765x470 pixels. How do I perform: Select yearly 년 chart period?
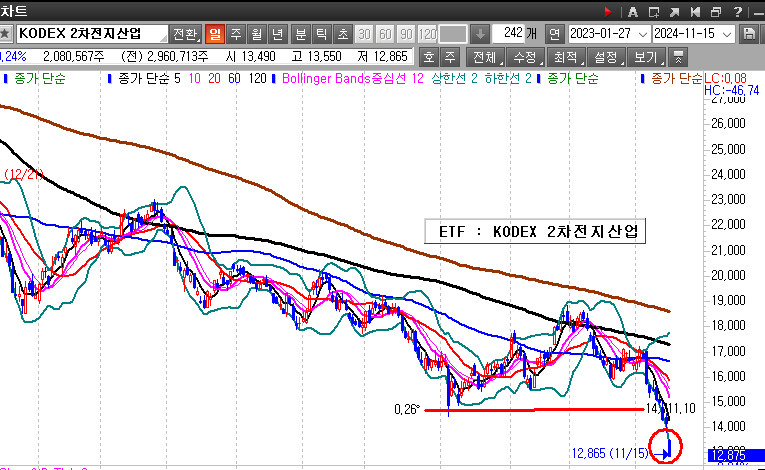pos(278,34)
